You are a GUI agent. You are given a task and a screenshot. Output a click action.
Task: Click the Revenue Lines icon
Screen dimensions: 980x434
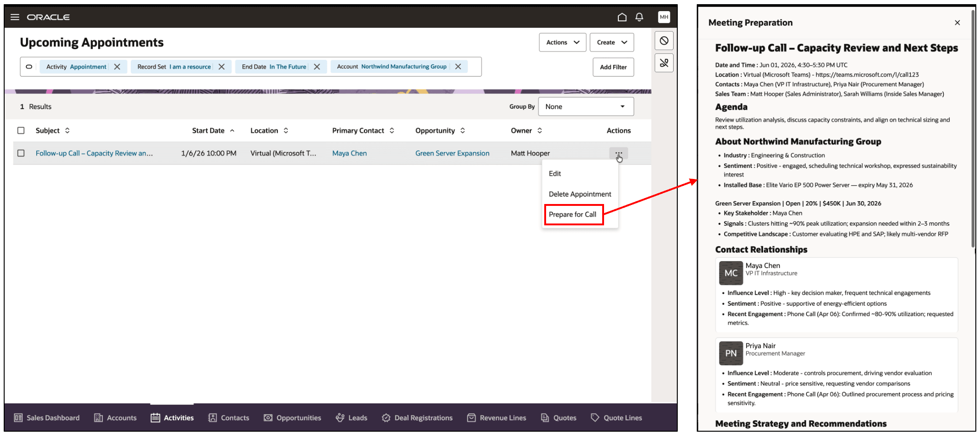pyautogui.click(x=471, y=418)
